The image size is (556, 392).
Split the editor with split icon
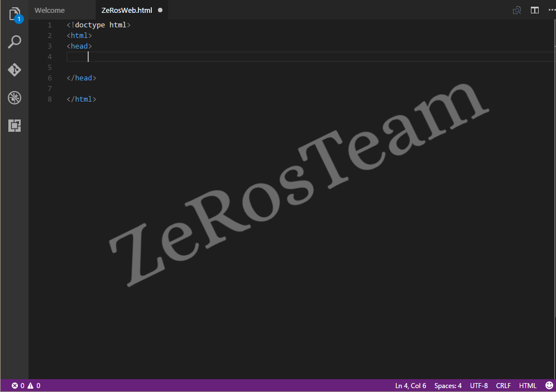(x=535, y=10)
